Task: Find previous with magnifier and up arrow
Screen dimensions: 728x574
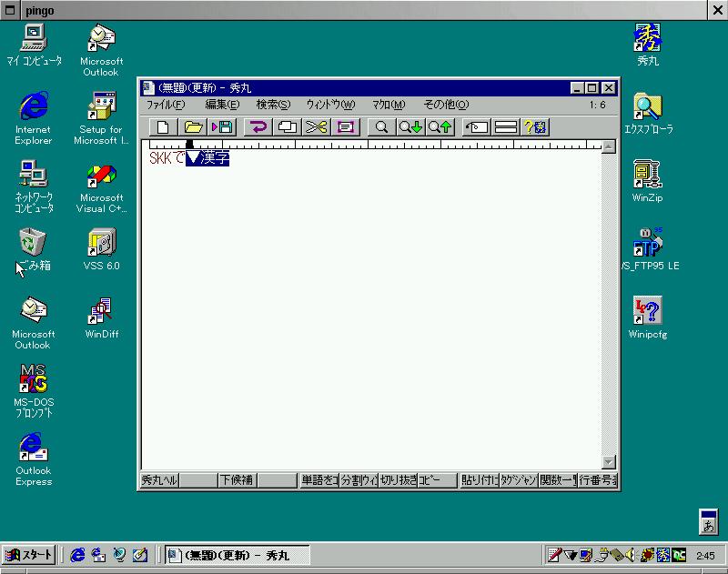Action: [x=440, y=126]
